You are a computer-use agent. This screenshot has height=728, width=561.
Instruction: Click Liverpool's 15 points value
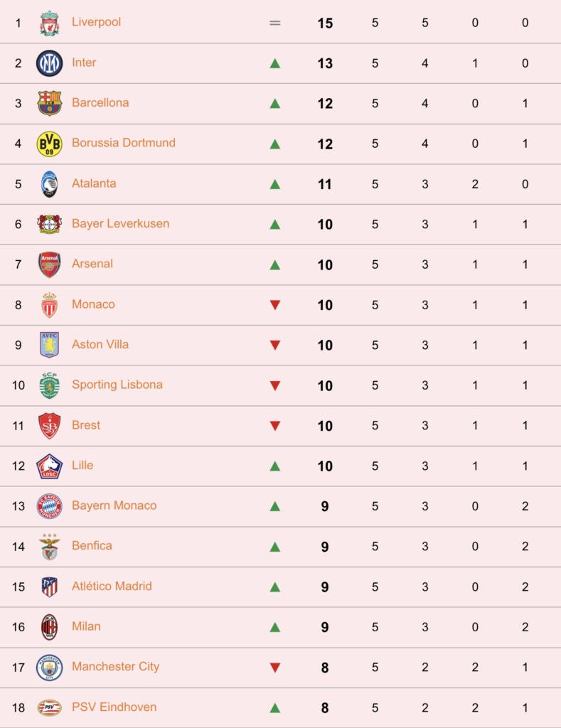click(x=325, y=23)
